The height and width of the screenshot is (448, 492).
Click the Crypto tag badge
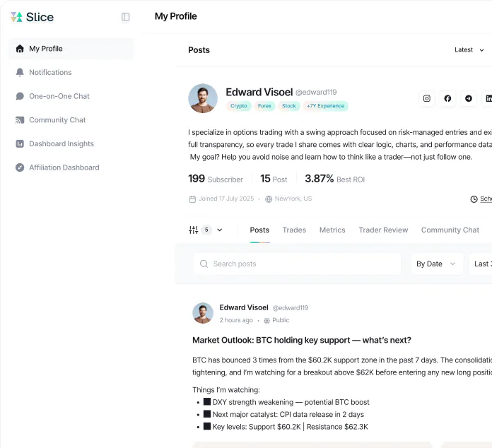(x=239, y=106)
